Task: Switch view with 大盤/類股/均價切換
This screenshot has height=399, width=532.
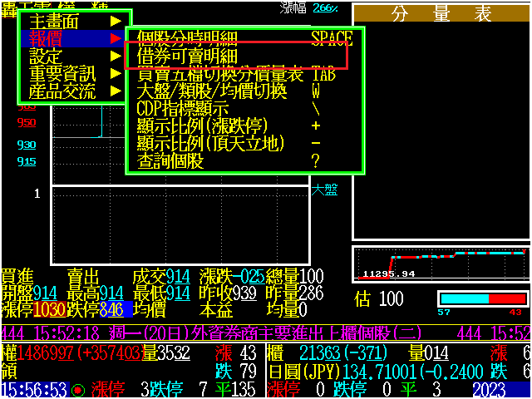Action: [x=211, y=91]
